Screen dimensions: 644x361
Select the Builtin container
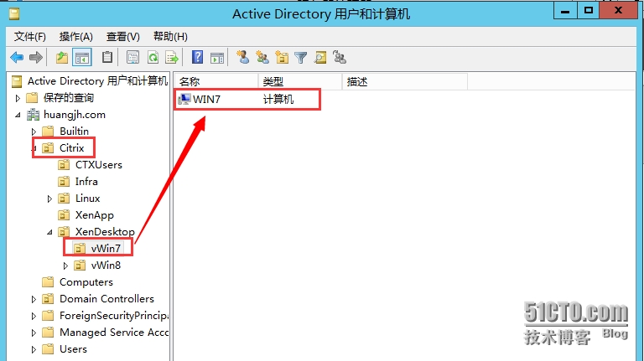pos(74,132)
